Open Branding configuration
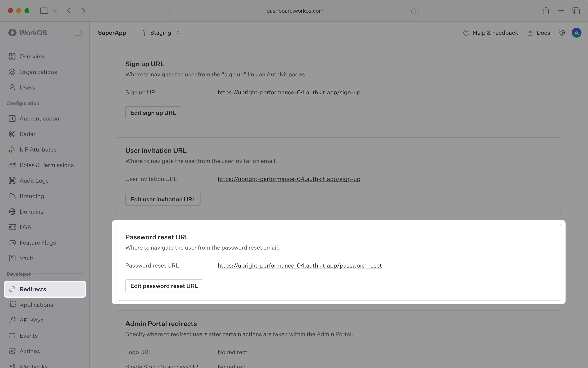Screen dimensions: 588x368 coord(32,196)
